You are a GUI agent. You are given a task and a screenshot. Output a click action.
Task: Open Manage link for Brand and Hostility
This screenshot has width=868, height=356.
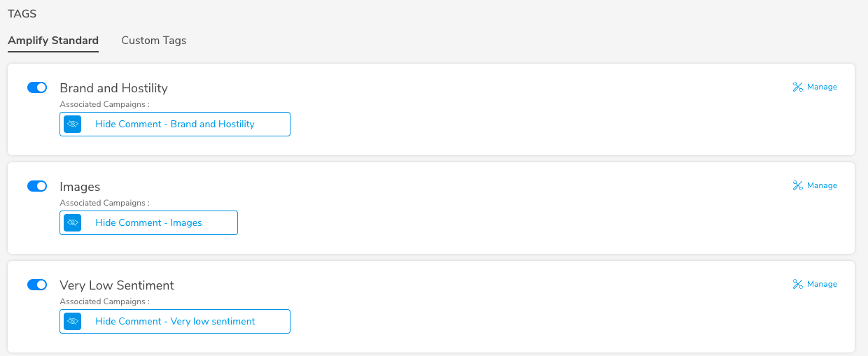822,87
